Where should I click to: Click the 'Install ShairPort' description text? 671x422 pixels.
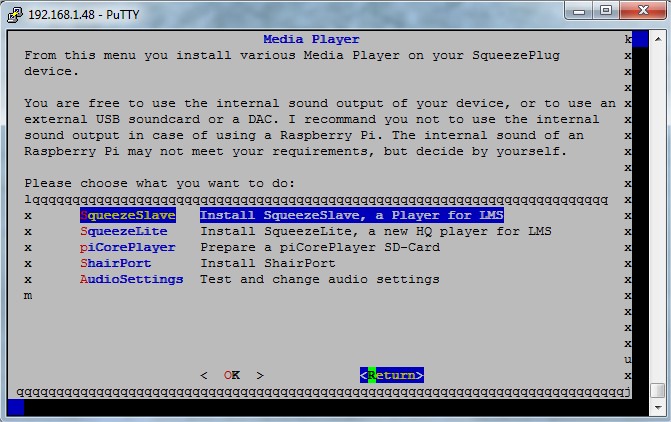coord(268,263)
